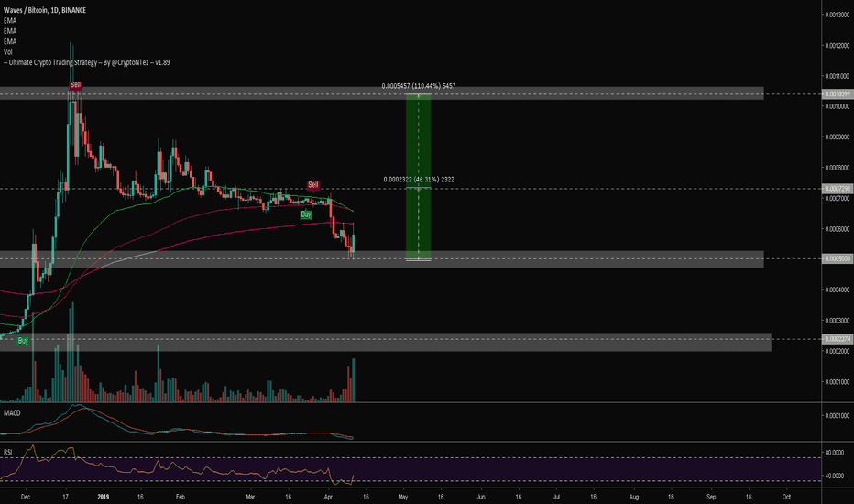Click the Waves / Bitcoin, 1D, BINANCE title

coord(45,10)
